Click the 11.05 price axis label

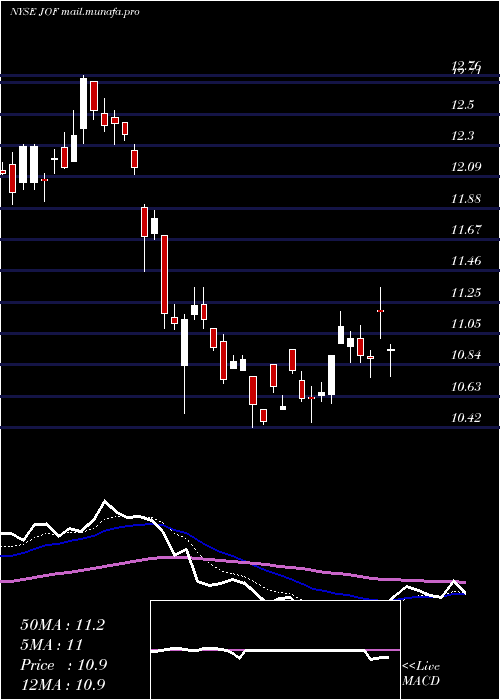467,324
